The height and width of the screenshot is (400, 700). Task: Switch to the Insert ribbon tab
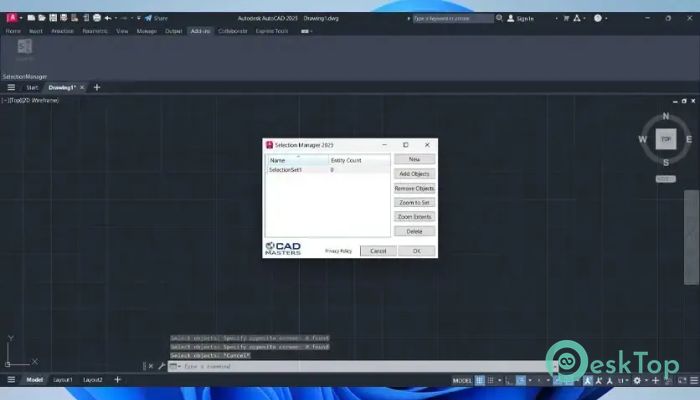coord(36,31)
